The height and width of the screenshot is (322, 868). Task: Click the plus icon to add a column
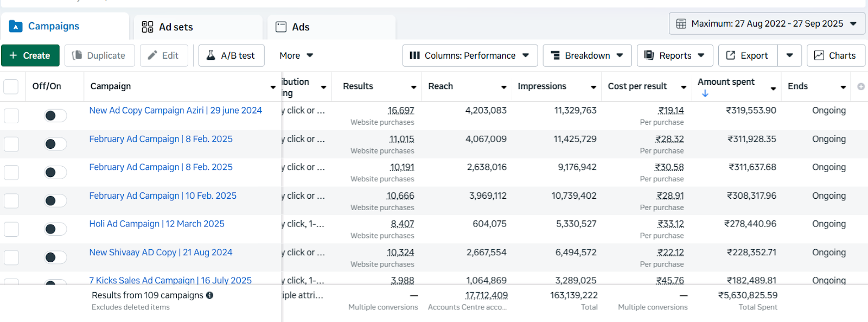pyautogui.click(x=860, y=86)
